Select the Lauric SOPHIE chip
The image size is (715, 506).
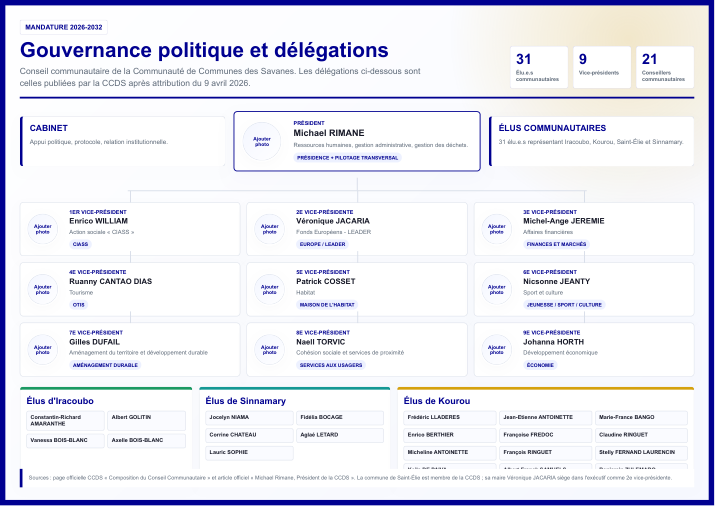pos(249,453)
